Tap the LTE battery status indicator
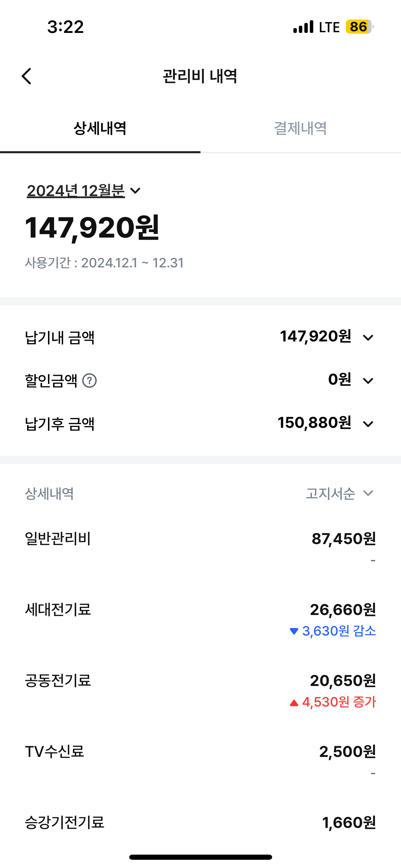 point(359,27)
